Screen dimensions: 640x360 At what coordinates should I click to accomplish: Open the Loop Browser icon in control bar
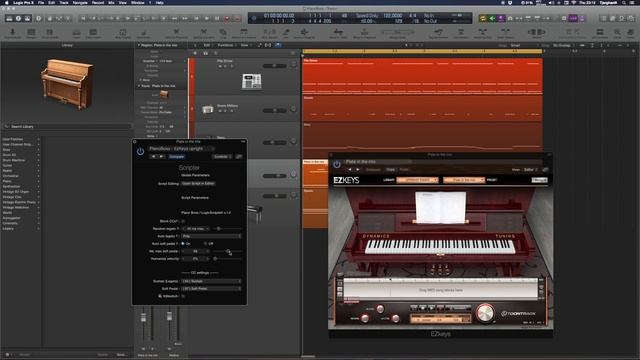[x=622, y=18]
